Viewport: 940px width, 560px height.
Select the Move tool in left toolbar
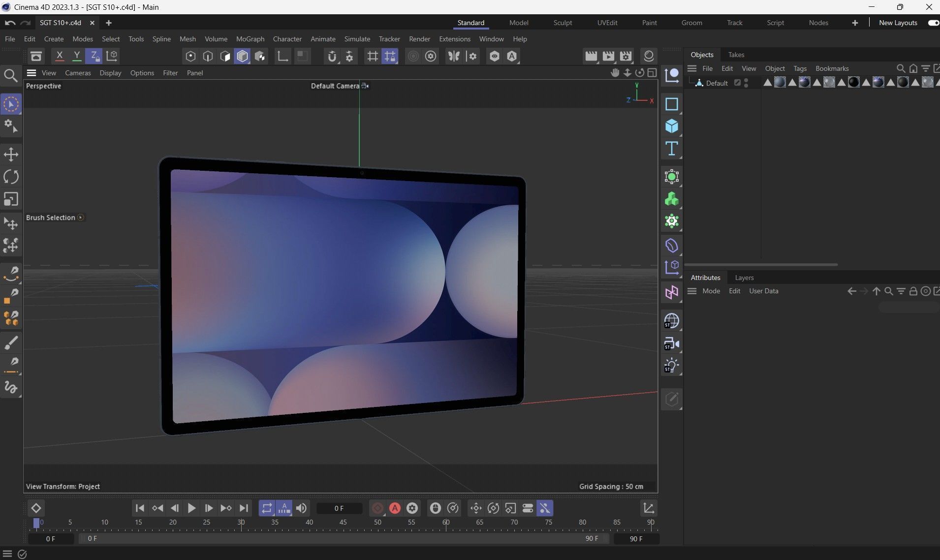pyautogui.click(x=11, y=155)
